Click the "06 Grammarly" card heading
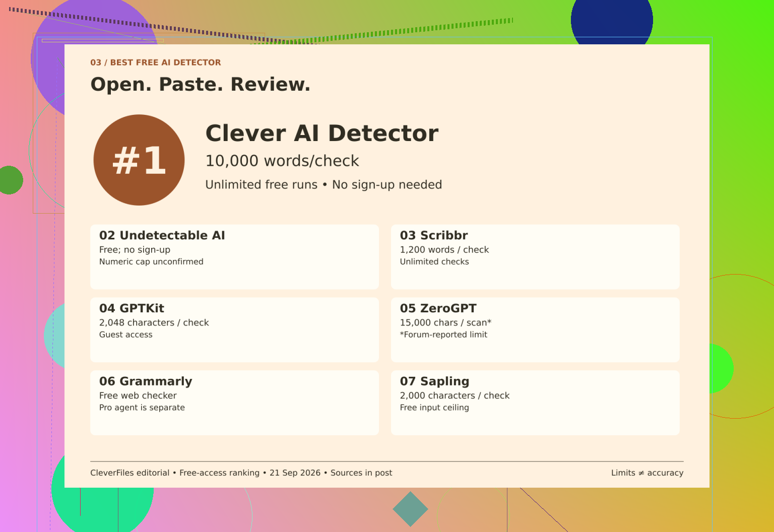This screenshot has height=532, width=774. click(146, 381)
